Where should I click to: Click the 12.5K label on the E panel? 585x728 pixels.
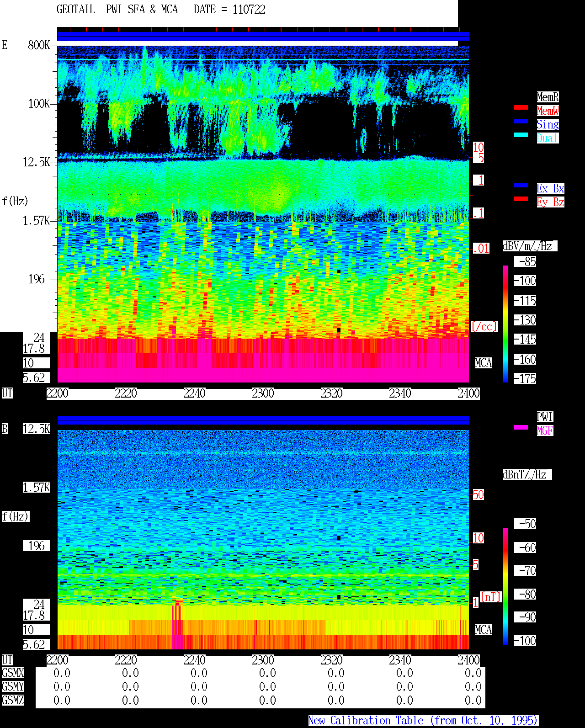37,162
